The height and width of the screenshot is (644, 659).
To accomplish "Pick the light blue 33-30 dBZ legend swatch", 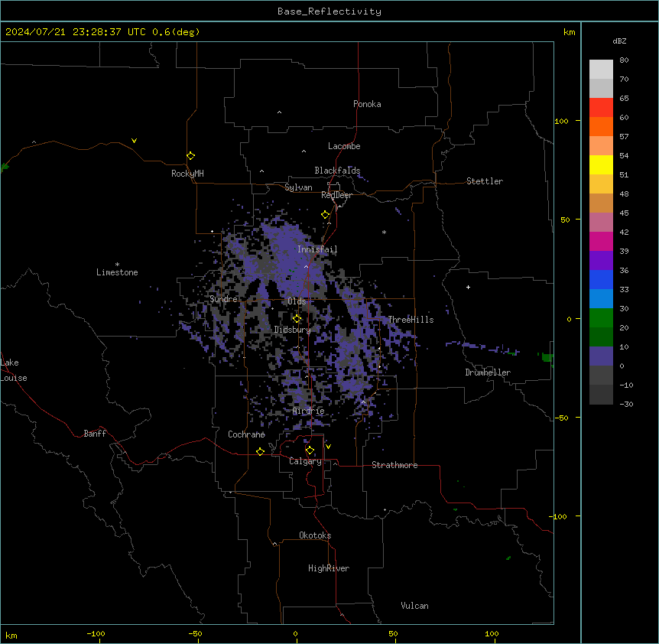I will [x=601, y=298].
